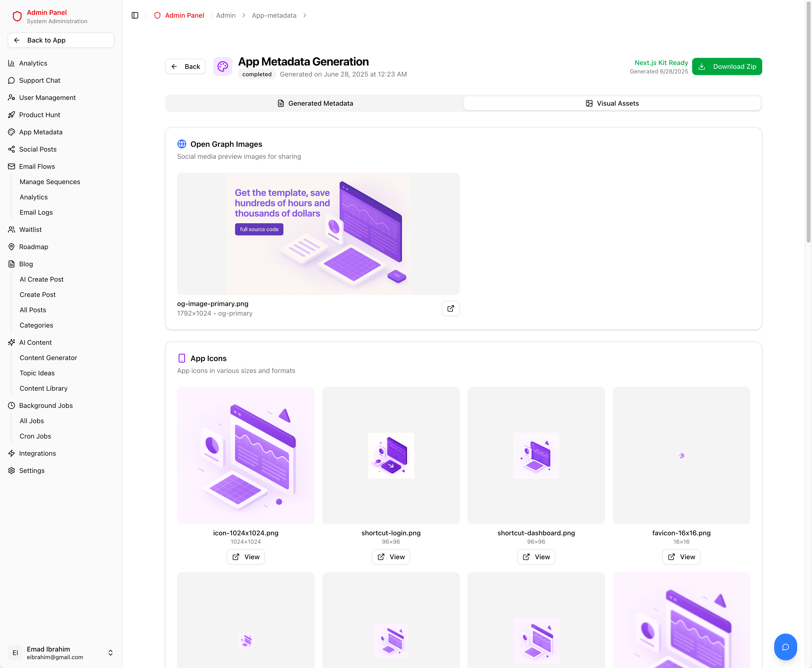Open the Integrations lightning icon

coord(11,453)
